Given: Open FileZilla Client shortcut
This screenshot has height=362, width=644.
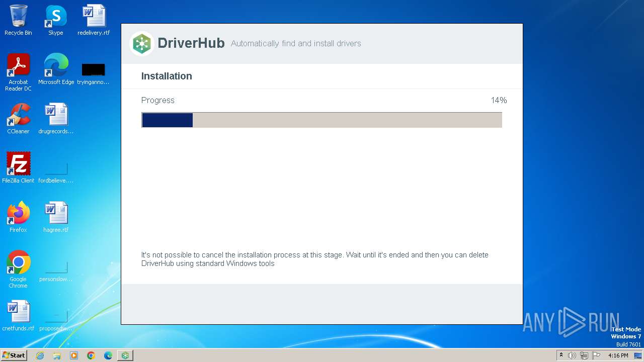Looking at the screenshot, I should point(18,168).
